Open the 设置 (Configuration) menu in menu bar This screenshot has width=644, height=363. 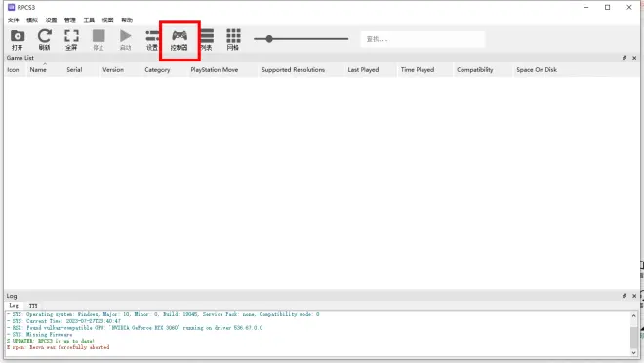pos(51,20)
